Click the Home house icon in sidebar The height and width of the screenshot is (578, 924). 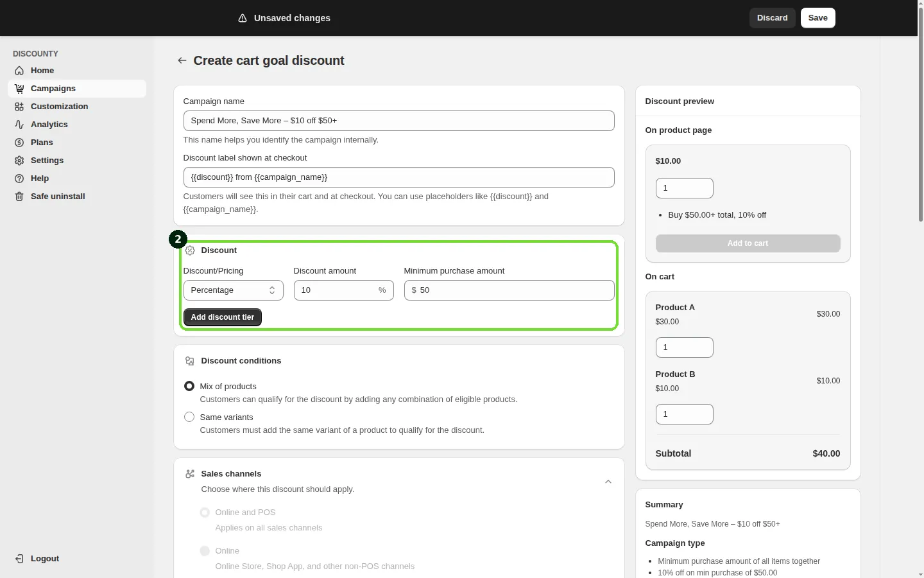click(19, 71)
